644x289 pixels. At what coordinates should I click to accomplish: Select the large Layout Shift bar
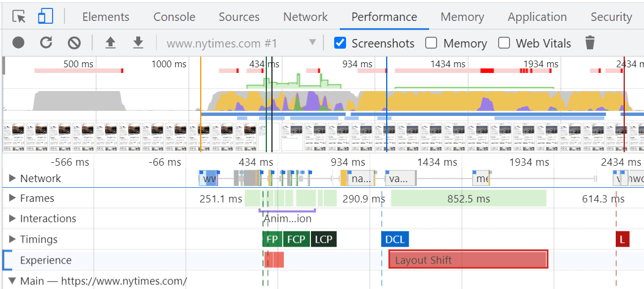468,260
